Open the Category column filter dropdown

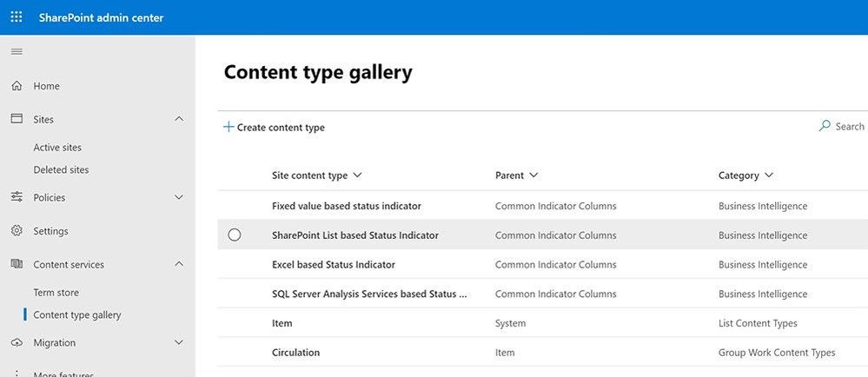click(x=768, y=175)
